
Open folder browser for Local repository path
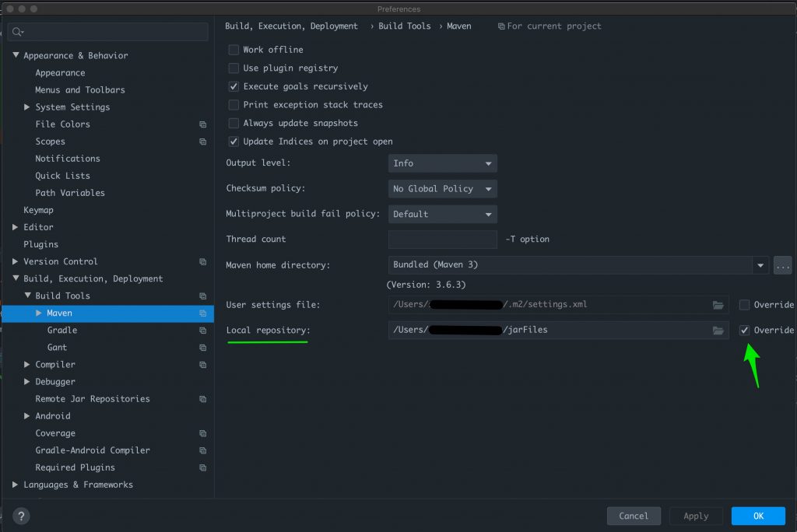pos(718,330)
